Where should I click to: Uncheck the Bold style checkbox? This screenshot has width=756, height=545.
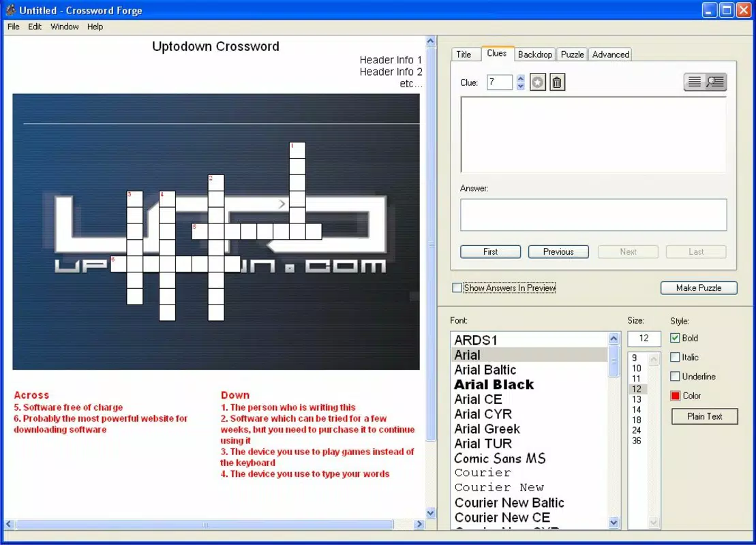tap(675, 338)
